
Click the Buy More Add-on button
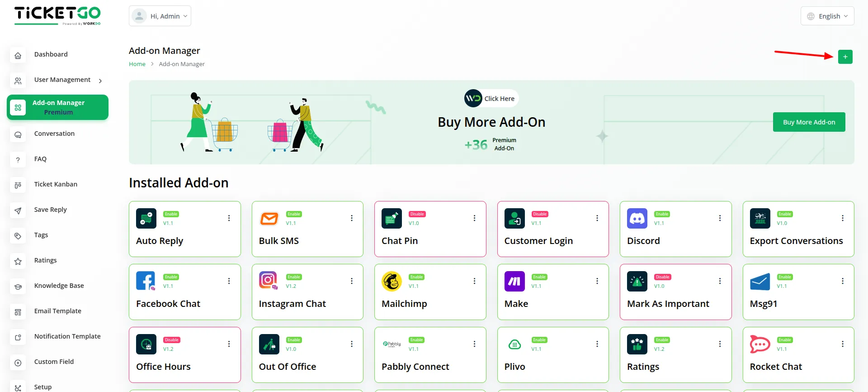coord(809,122)
